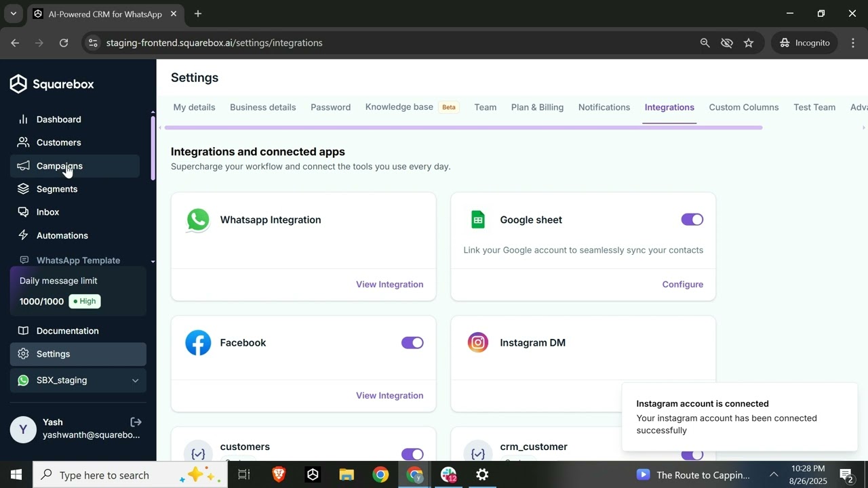Click the customers webhook braces icon
Viewport: 868px width, 488px height.
[x=198, y=453]
